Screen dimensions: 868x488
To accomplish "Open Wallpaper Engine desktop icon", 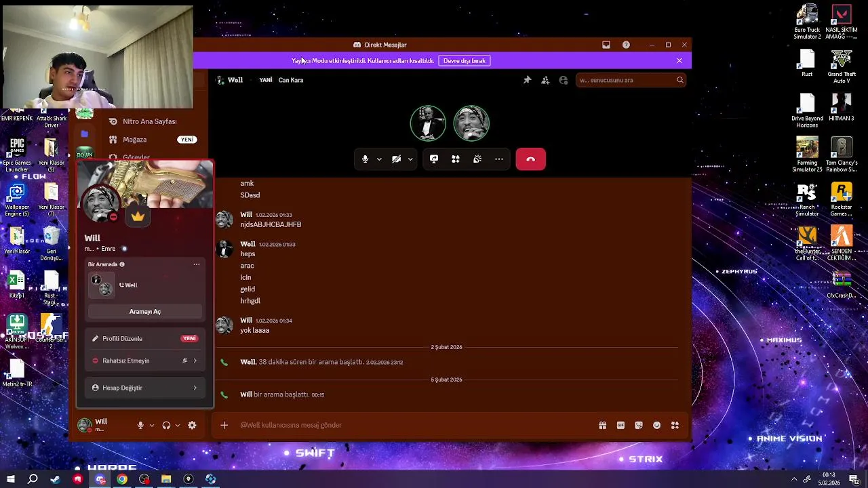I will (17, 200).
